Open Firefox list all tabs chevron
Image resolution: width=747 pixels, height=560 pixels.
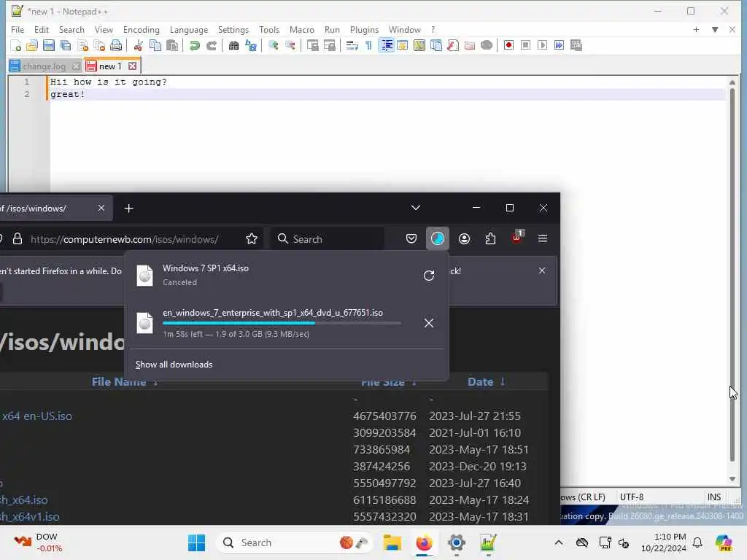pos(415,208)
